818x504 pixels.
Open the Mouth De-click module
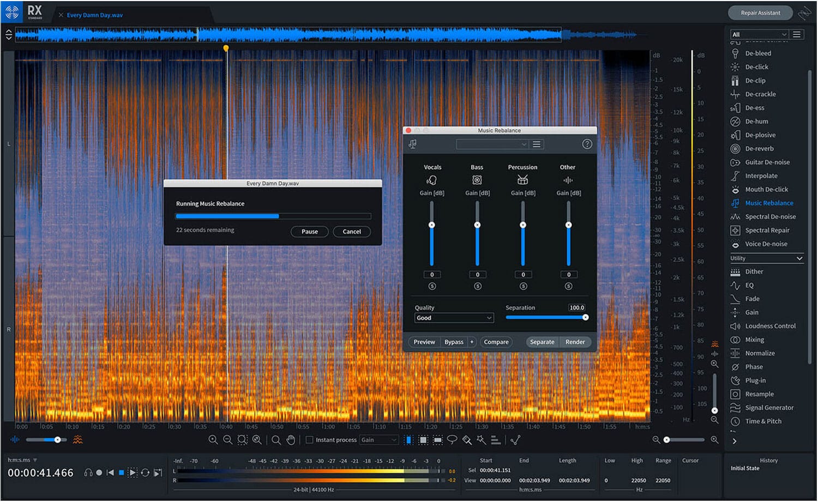[766, 190]
